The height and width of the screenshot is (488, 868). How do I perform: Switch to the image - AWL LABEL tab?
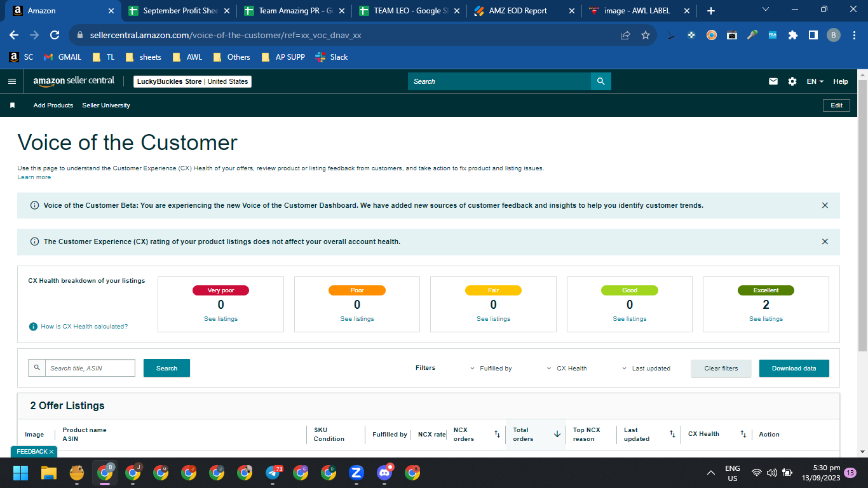(640, 11)
